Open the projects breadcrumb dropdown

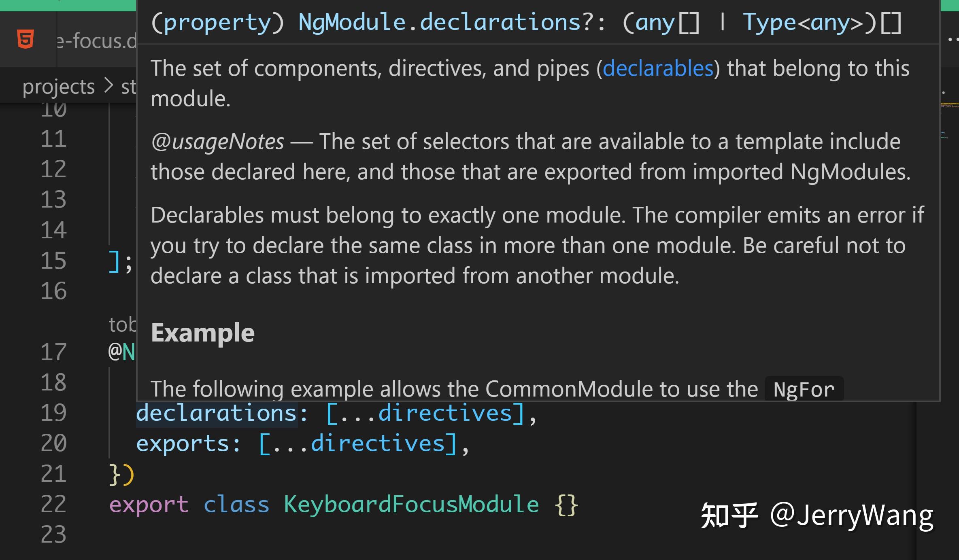(x=59, y=86)
